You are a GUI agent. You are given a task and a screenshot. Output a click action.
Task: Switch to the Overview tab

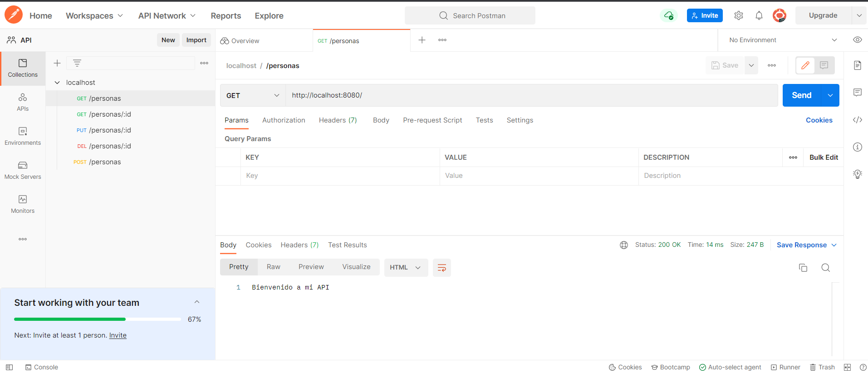pyautogui.click(x=264, y=40)
